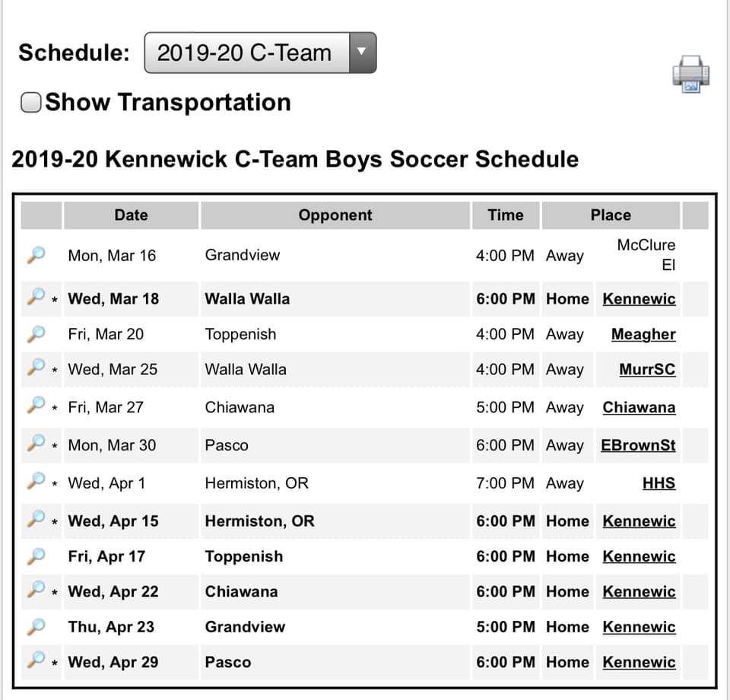Image resolution: width=730 pixels, height=700 pixels.
Task: Open details magnifier for Fri, Mar 27 Chiawana
Action: pyautogui.click(x=36, y=406)
